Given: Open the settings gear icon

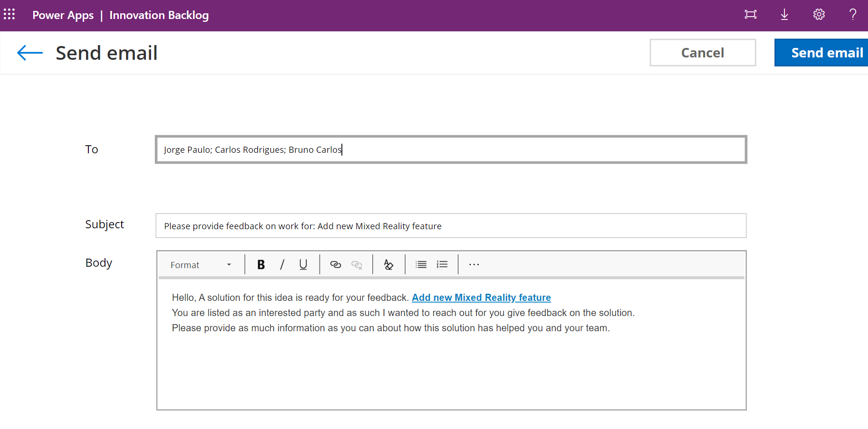Looking at the screenshot, I should tap(819, 14).
